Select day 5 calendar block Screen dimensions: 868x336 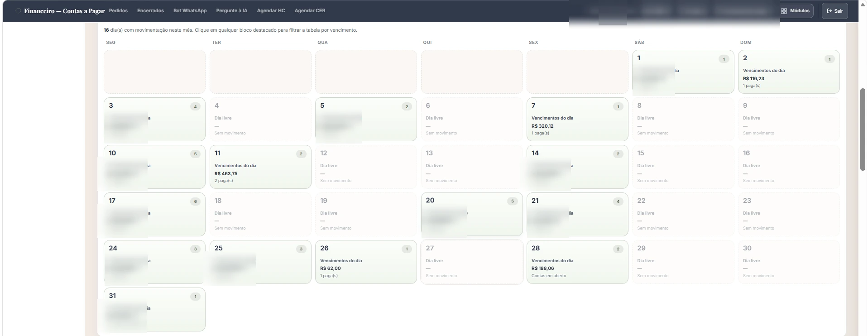tap(366, 119)
